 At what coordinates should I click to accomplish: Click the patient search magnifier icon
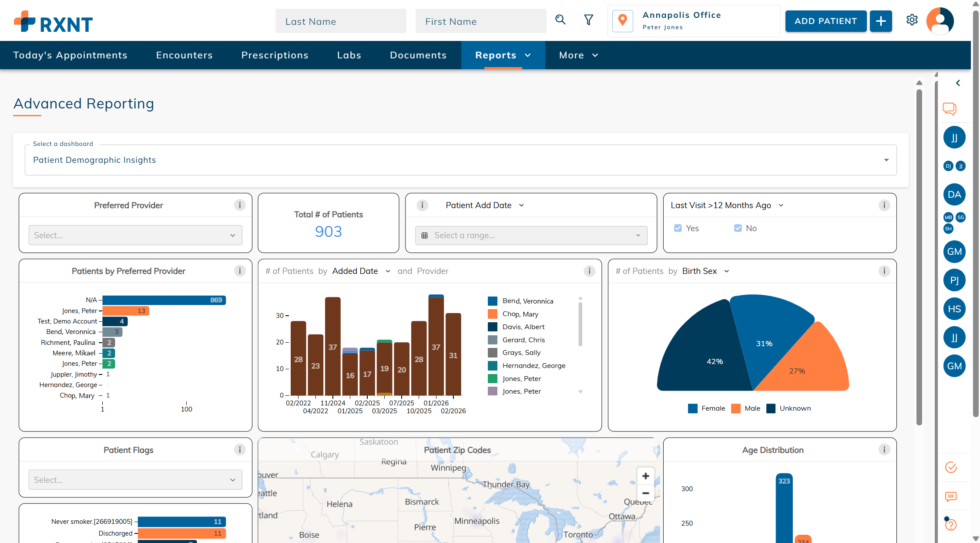tap(560, 20)
